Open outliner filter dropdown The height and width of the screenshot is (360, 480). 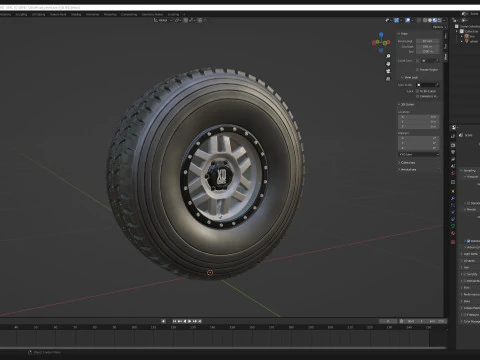(x=465, y=20)
